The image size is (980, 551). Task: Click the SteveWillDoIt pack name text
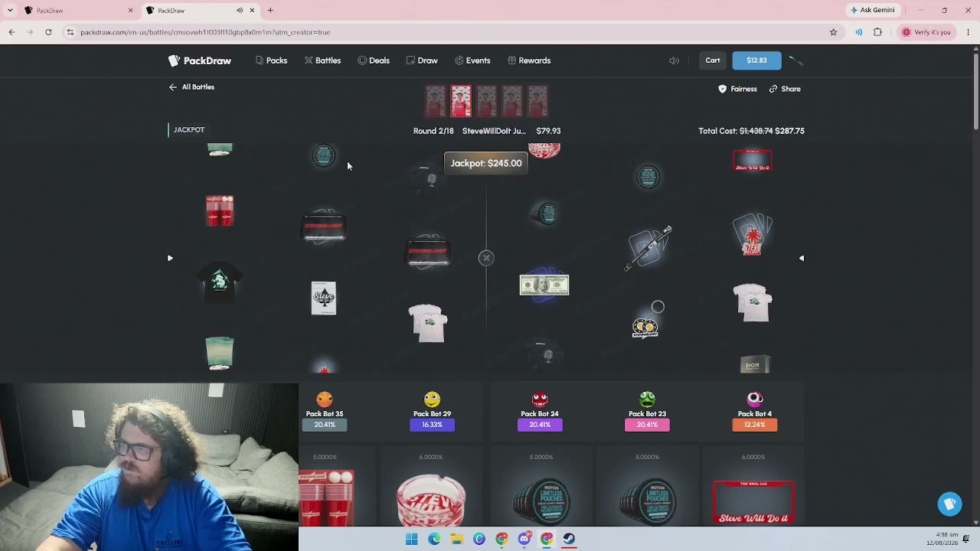coord(494,131)
